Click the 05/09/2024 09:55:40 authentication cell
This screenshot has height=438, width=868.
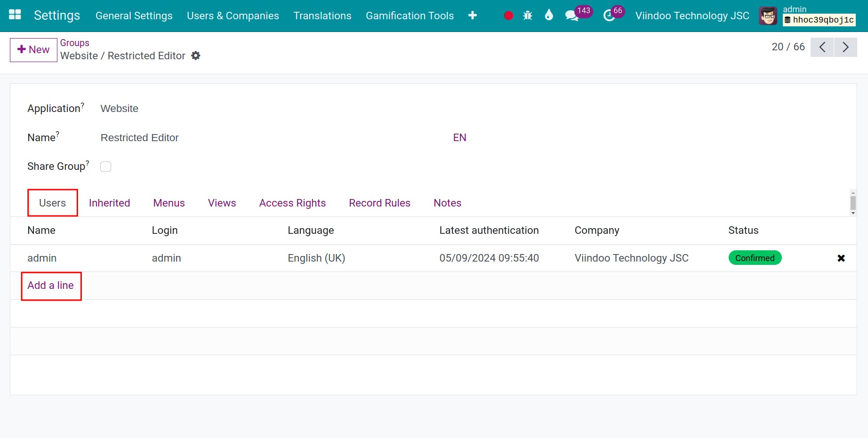pos(489,258)
